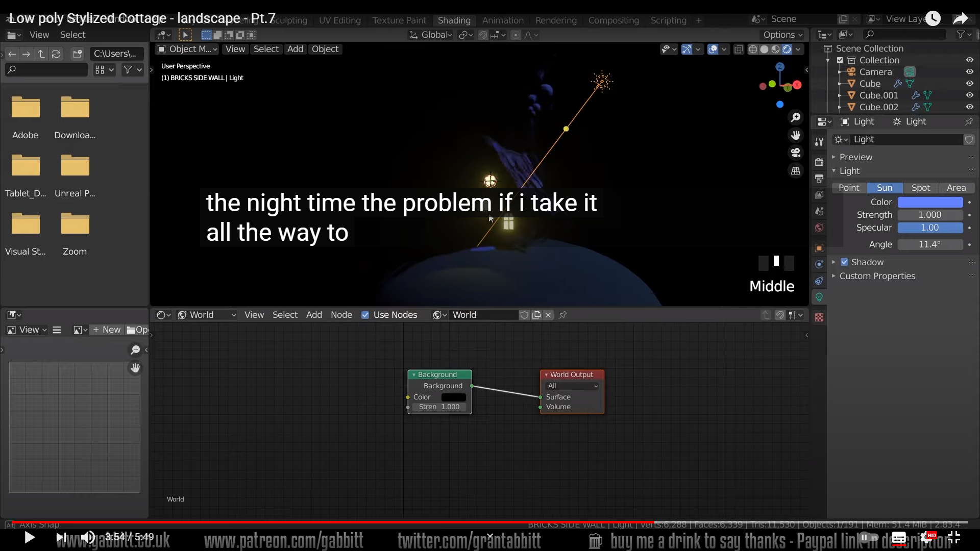Open Object Data light properties tab
This screenshot has height=551, width=980.
[819, 297]
